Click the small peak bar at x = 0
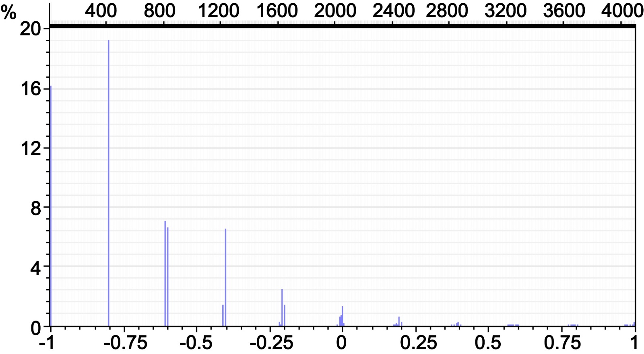644x354 pixels. click(342, 316)
